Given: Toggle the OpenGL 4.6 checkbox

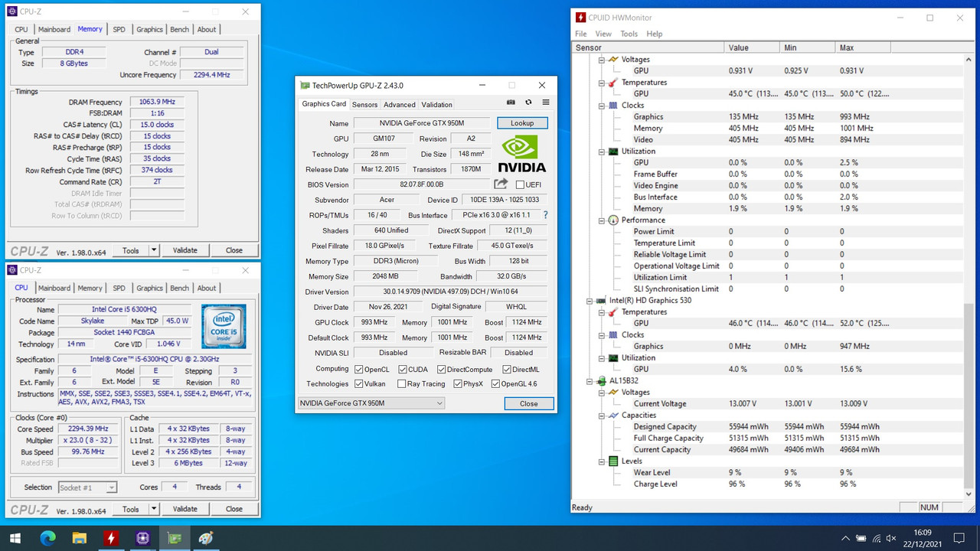Looking at the screenshot, I should (x=495, y=383).
